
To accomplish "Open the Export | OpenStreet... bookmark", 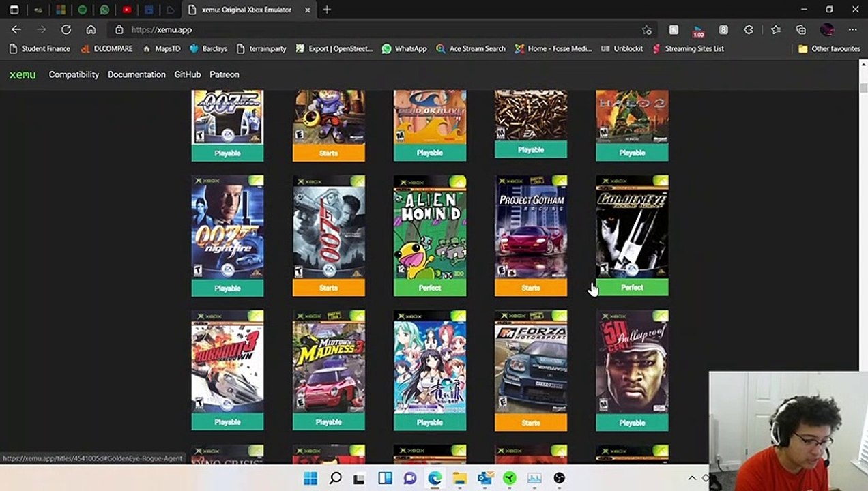I will [334, 49].
